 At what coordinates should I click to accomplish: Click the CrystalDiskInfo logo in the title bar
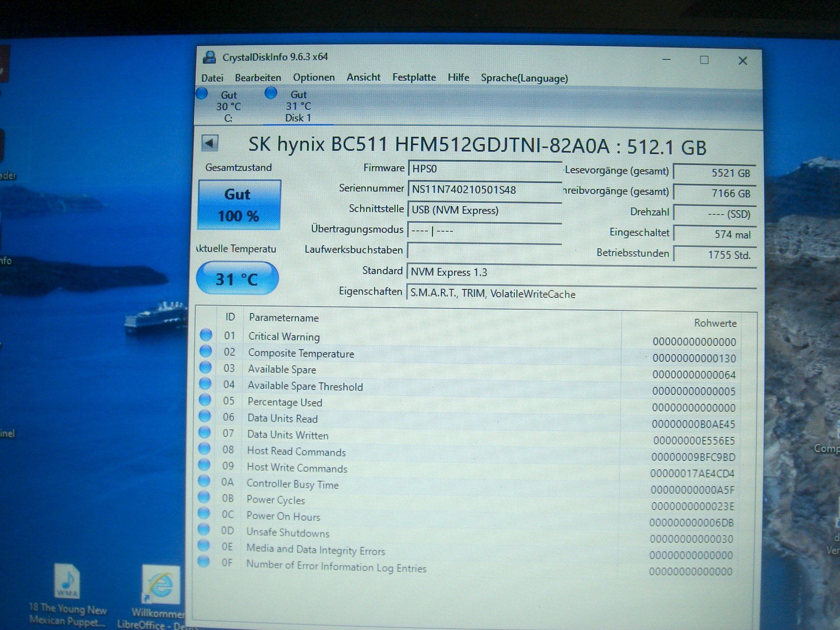(x=210, y=57)
